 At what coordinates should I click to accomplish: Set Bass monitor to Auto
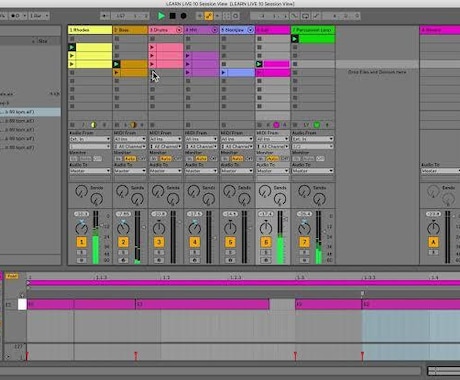[x=130, y=159]
